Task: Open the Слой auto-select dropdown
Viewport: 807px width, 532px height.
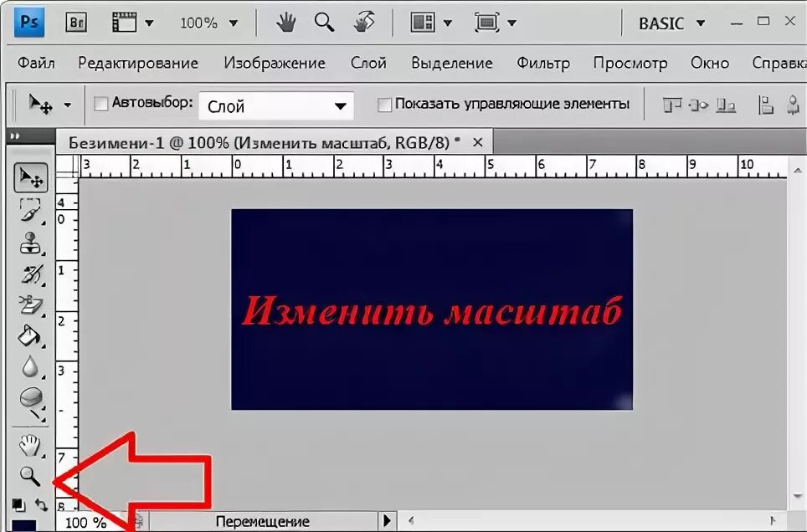Action: (276, 106)
